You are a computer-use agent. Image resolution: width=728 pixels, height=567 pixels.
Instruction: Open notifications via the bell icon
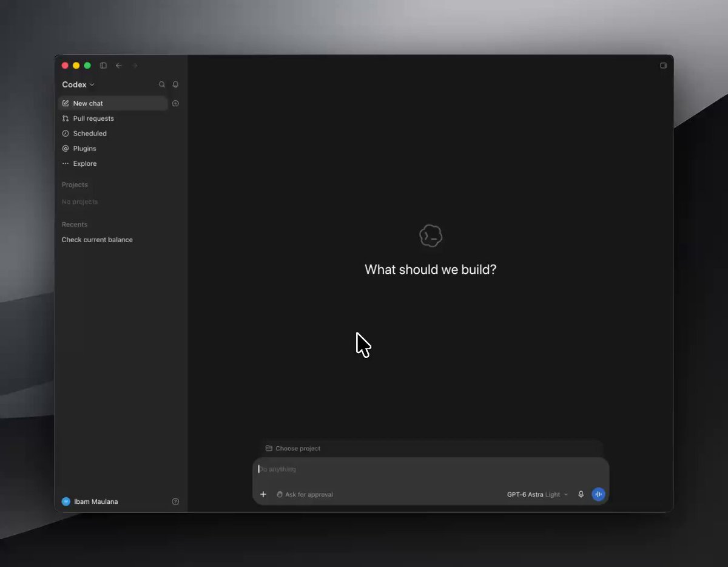point(175,85)
